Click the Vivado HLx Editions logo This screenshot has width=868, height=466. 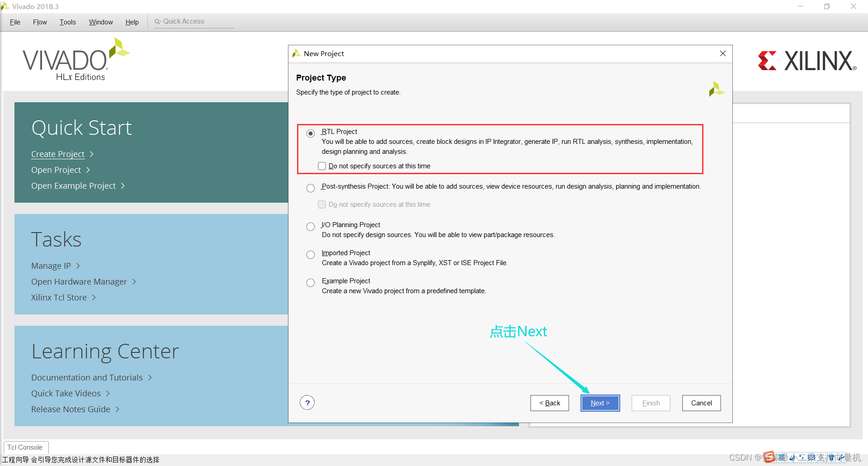point(76,60)
